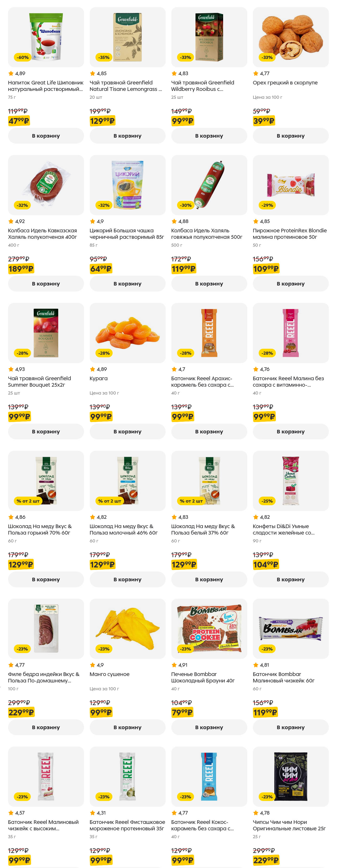Add Цикорий Большая чашка to cart
341x868 pixels.
[127, 284]
